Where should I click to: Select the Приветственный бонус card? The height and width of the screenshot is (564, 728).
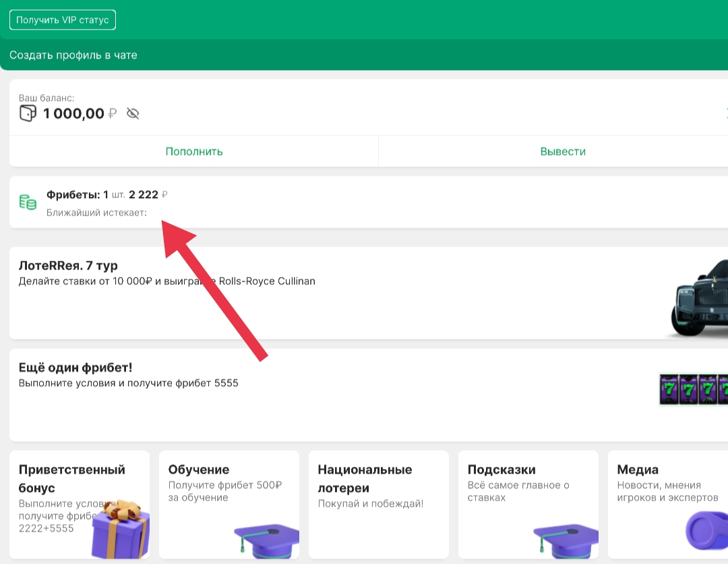coord(71,478)
